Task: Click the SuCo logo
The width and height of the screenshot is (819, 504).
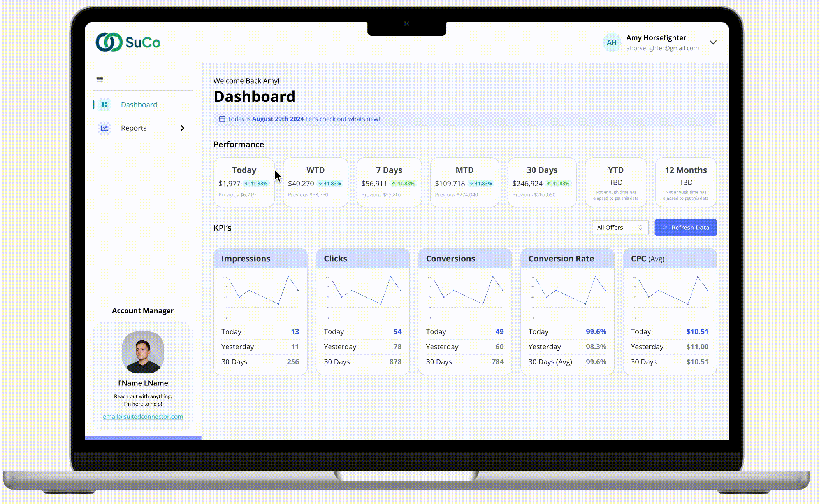Action: click(128, 42)
